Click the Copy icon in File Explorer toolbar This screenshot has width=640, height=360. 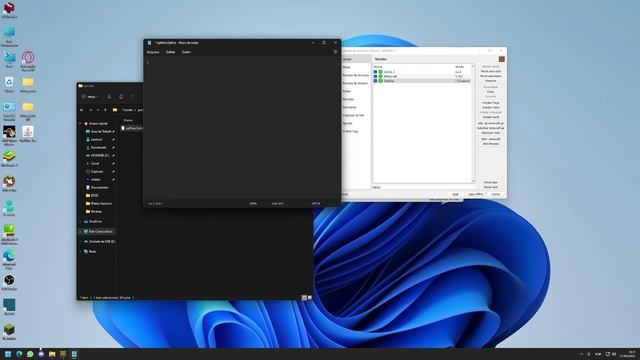121,97
